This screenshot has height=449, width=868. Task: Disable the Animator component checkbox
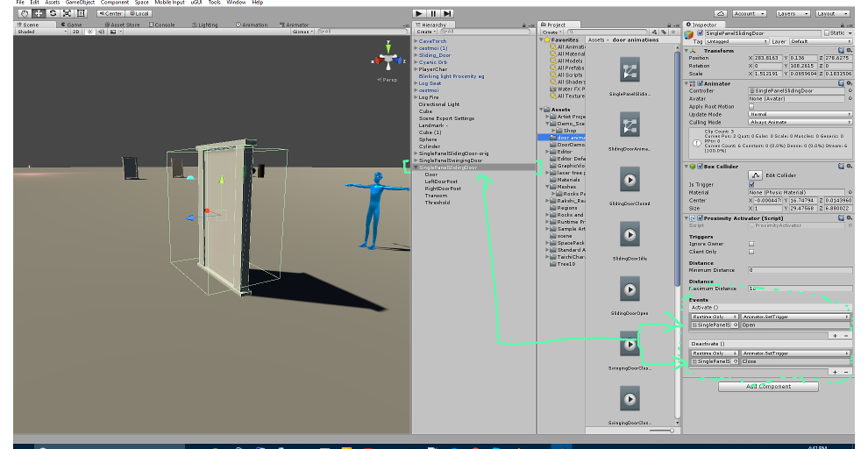[x=701, y=83]
